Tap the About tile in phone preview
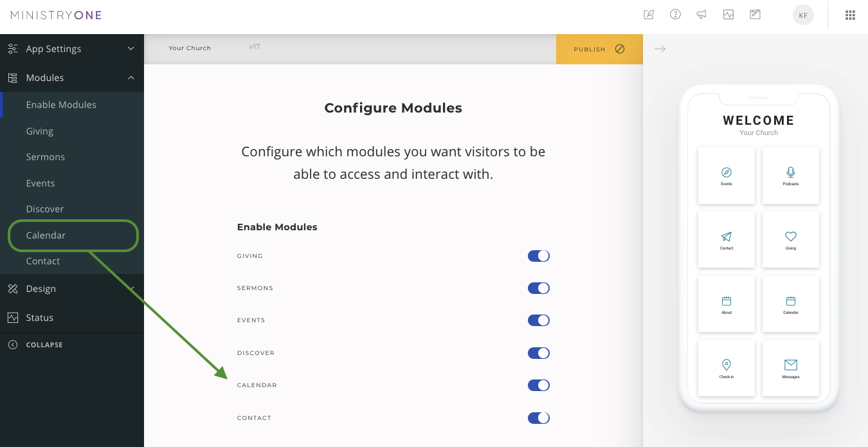The width and height of the screenshot is (868, 447). (727, 304)
